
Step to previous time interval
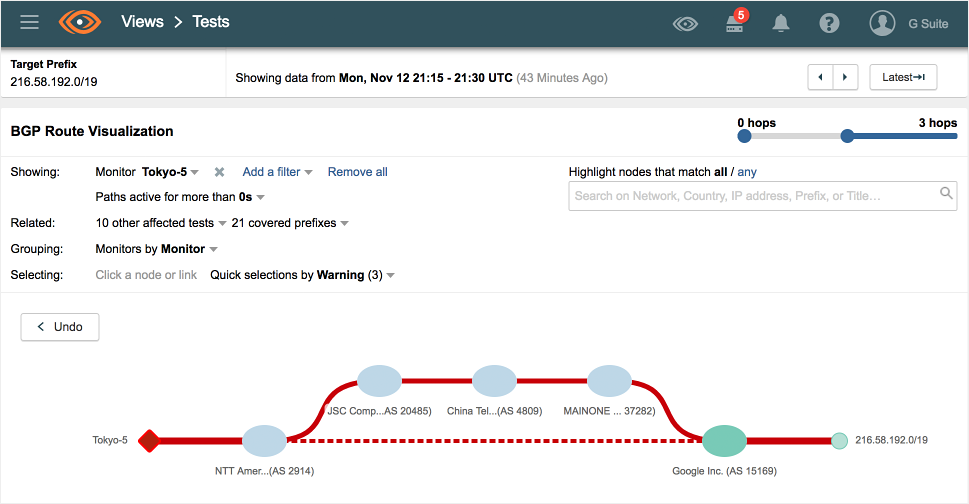coord(821,77)
